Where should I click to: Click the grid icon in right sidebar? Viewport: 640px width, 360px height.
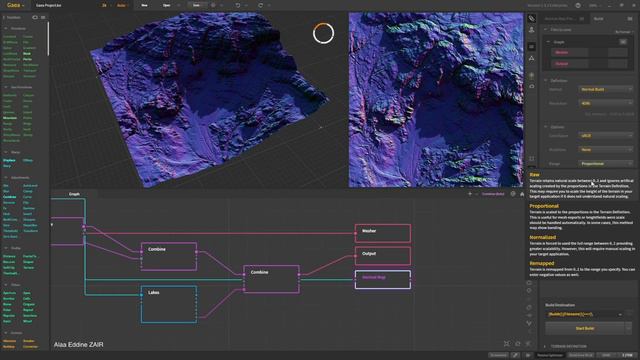531,158
